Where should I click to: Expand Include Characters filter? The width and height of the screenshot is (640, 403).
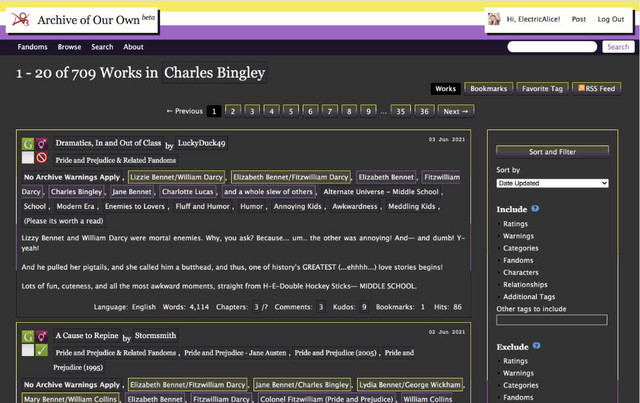520,272
